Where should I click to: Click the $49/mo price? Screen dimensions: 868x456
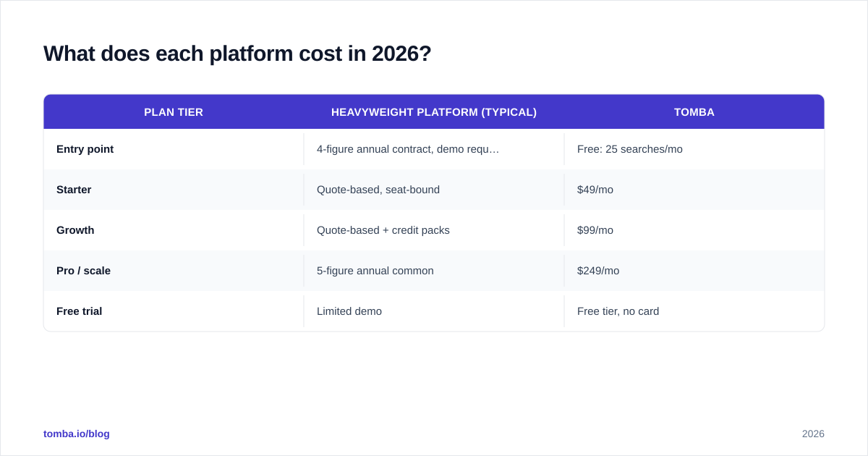coord(595,190)
